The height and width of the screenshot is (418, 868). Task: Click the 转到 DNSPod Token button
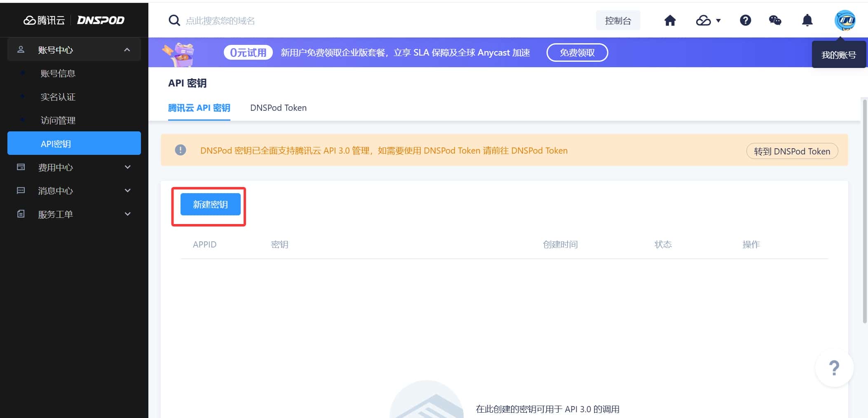point(792,151)
